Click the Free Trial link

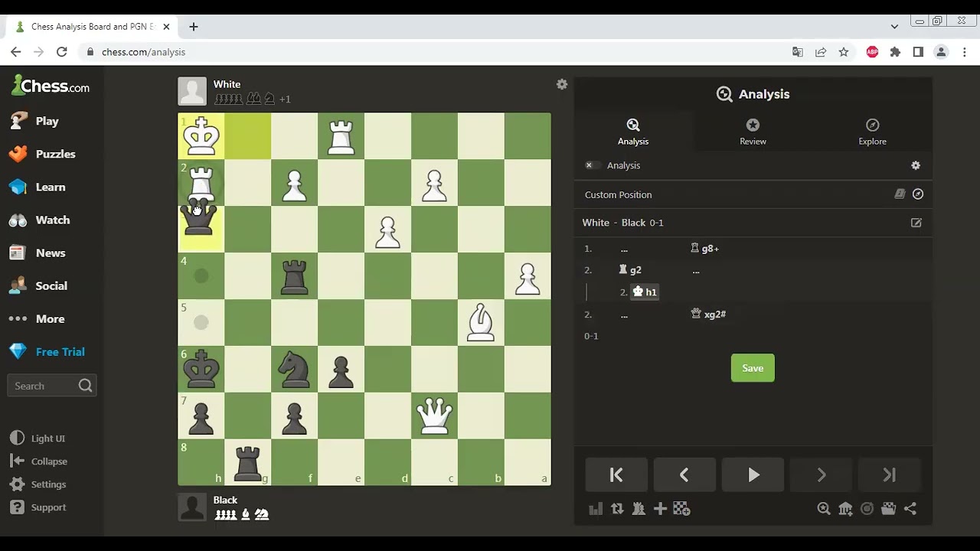pos(47,351)
